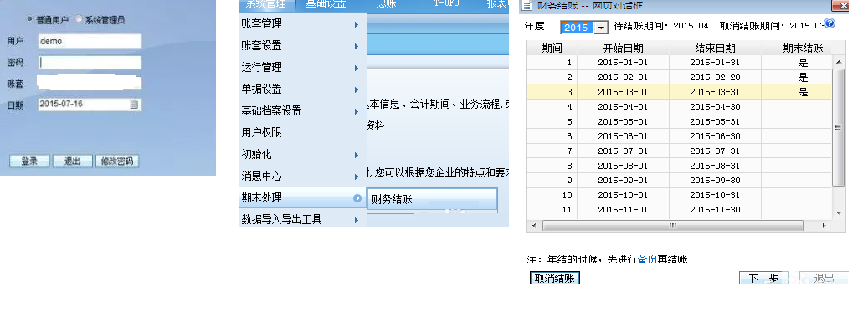Expand the 账套设置 submenu arrow
Viewport: 868px width, 322px height.
pyautogui.click(x=357, y=46)
